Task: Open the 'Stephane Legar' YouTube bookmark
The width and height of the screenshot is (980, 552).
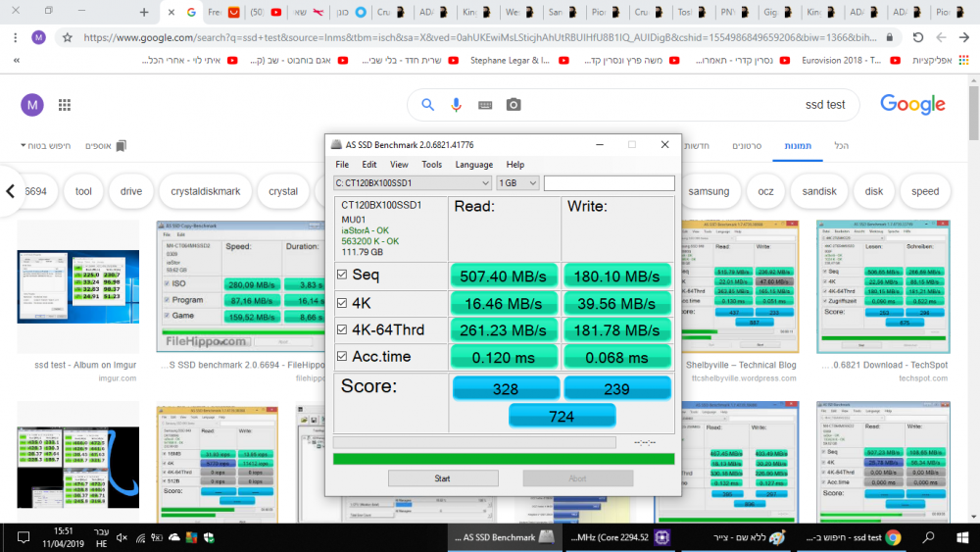Action: tap(519, 60)
